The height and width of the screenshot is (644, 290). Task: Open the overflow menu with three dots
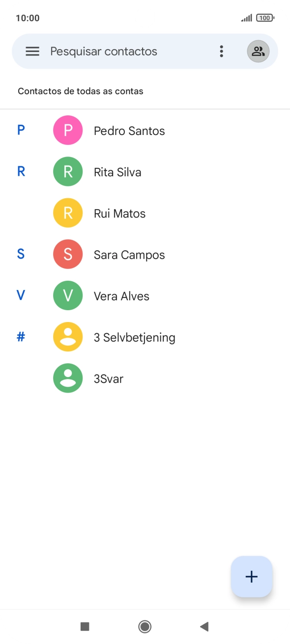(222, 51)
